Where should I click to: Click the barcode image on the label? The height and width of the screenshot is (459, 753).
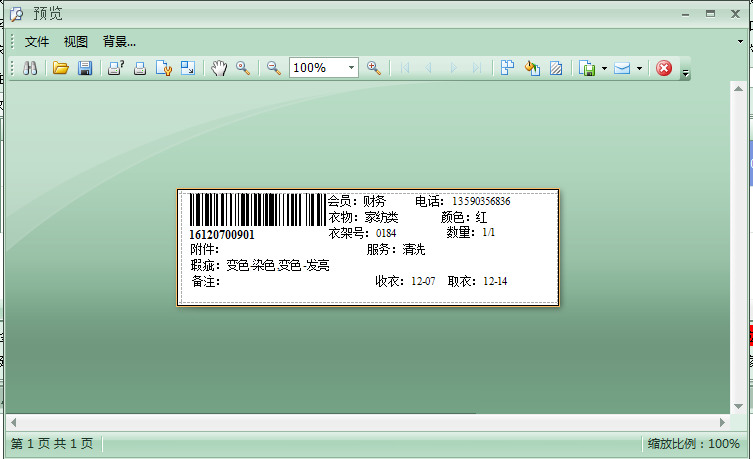258,210
